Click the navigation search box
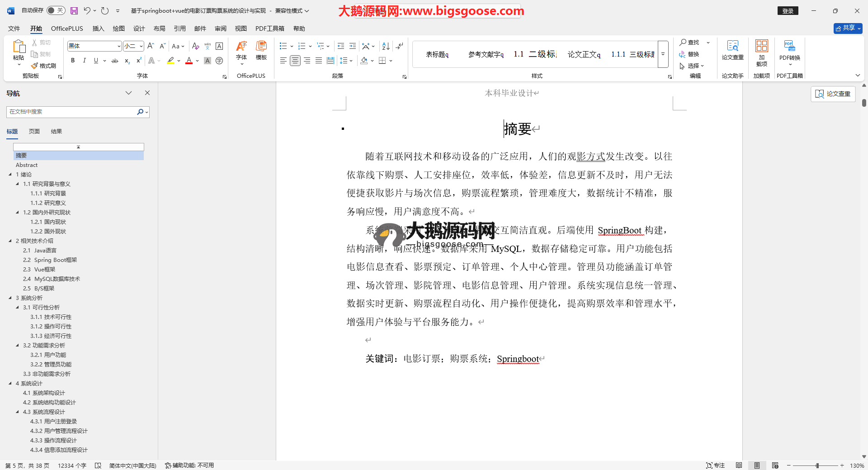The height and width of the screenshot is (470, 868). pos(72,112)
